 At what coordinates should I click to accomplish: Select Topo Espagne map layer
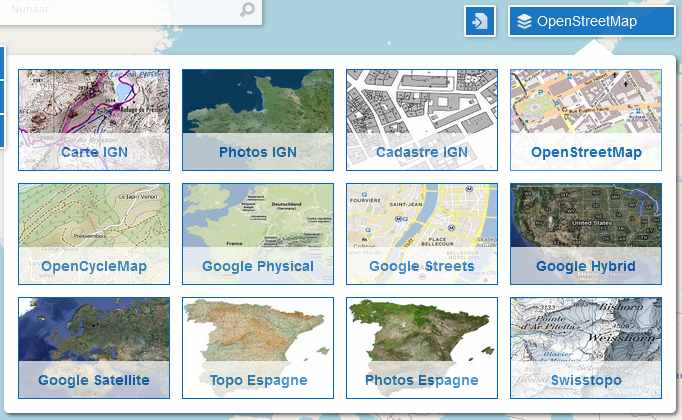[258, 348]
